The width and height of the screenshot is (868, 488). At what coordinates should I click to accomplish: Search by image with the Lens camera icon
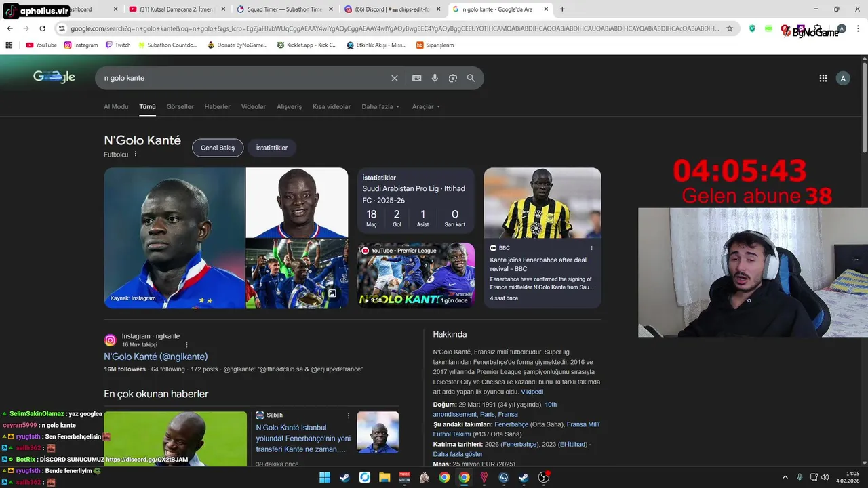(x=453, y=78)
